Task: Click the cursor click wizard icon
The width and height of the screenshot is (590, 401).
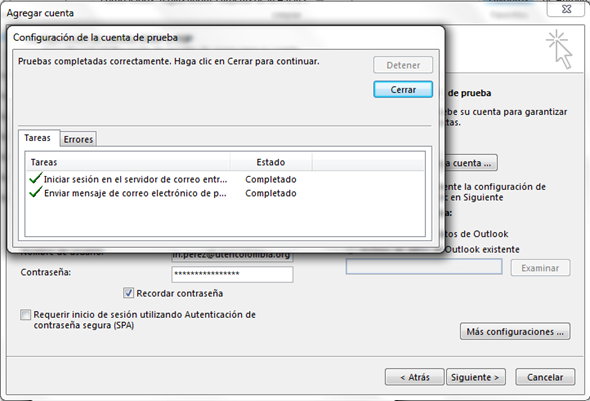Action: pos(559,50)
